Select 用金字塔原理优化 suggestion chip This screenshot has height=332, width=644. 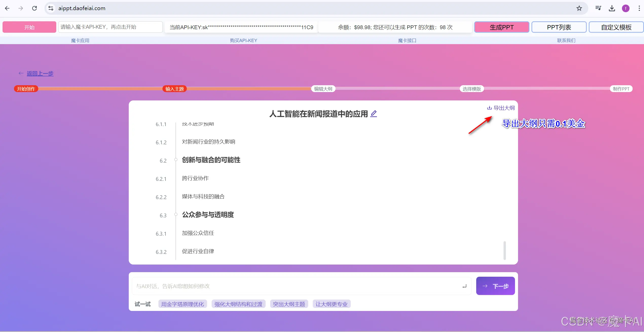tap(182, 304)
